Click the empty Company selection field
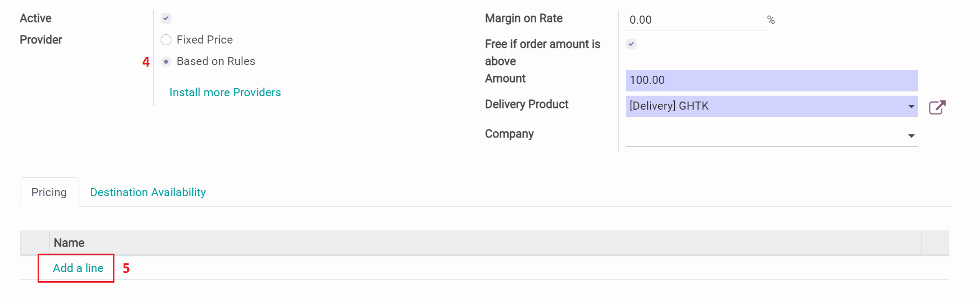 (763, 135)
